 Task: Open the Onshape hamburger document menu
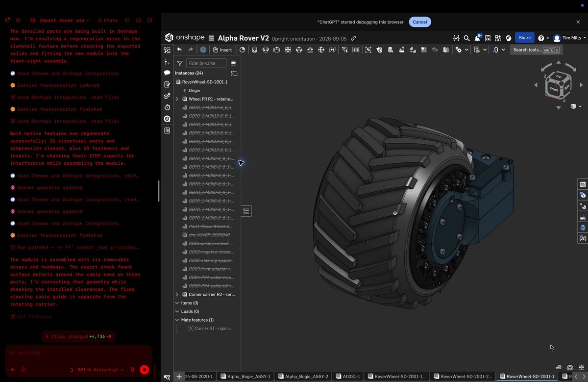pos(211,38)
